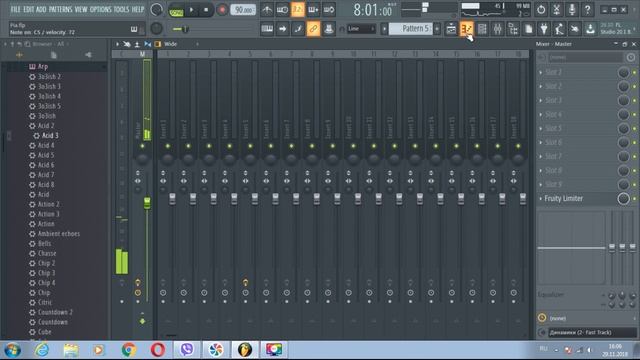Toggle Insert 18 mute LED
This screenshot has width=640, height=360.
[518, 146]
